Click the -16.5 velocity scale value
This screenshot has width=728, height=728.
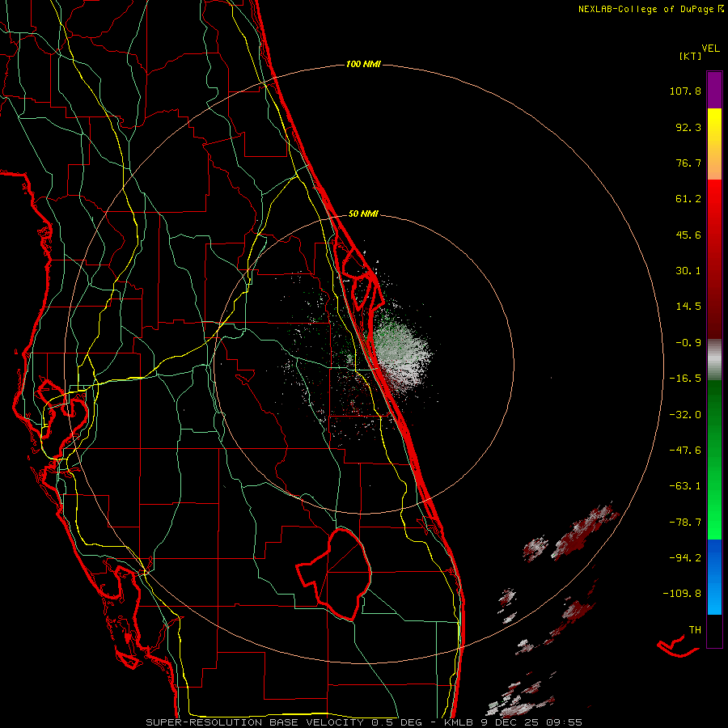tap(685, 379)
